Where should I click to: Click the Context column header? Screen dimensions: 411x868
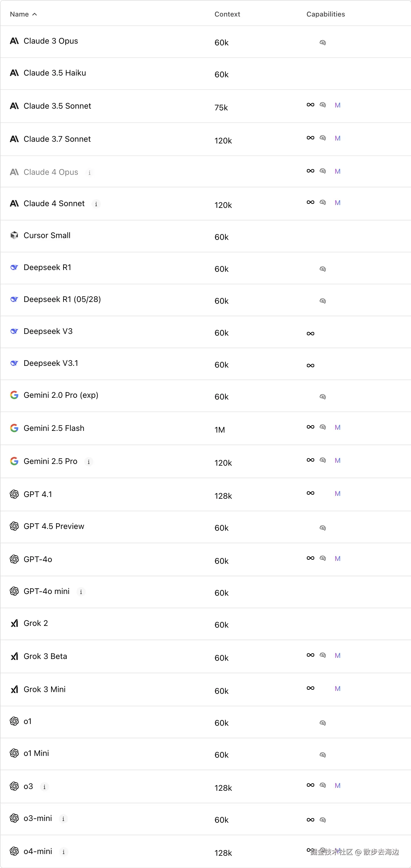227,14
